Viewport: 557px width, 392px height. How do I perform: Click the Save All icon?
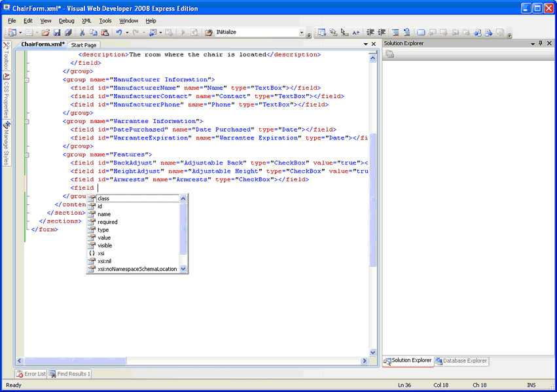(x=68, y=32)
